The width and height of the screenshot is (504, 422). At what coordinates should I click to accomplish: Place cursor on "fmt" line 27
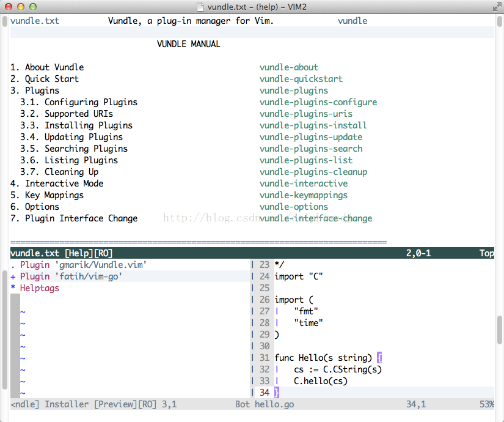click(306, 311)
